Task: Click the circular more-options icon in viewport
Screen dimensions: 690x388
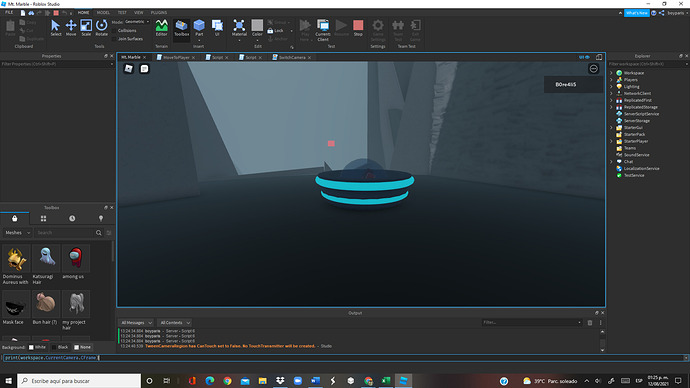Action: [x=594, y=69]
